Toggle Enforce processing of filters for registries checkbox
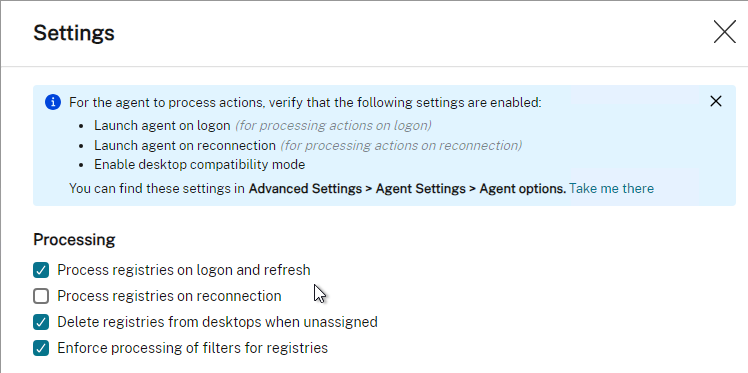748x373 pixels. (41, 348)
